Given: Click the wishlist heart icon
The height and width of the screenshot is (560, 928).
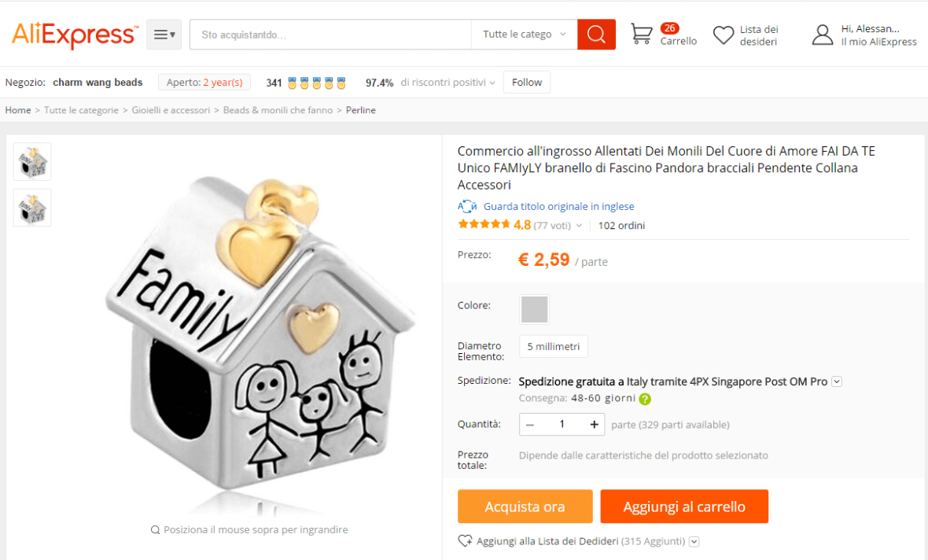Looking at the screenshot, I should click(723, 35).
